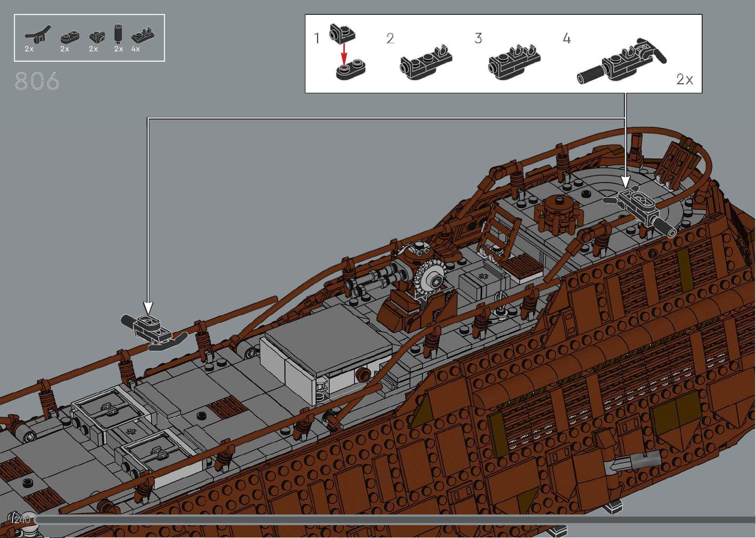Screen dimensions: 756x538
Task: Click the new assembly on the left railing
Action: [x=153, y=332]
